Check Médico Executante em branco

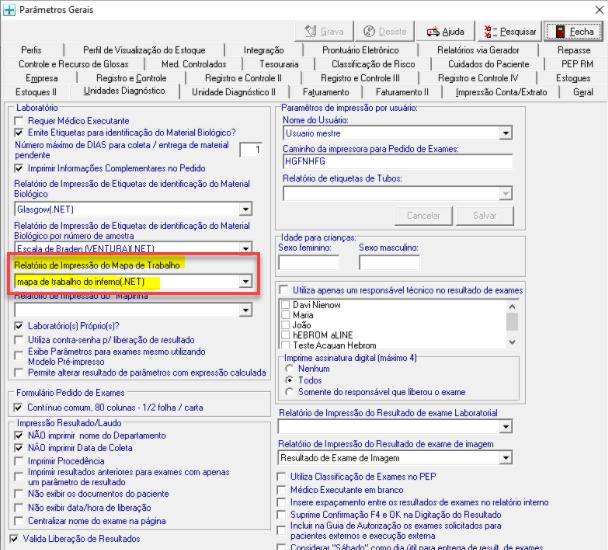point(282,490)
